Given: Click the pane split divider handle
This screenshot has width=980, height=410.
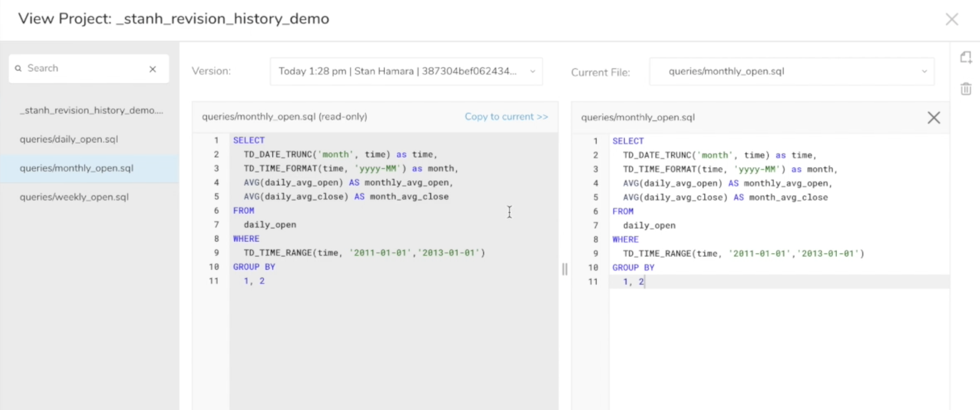Looking at the screenshot, I should [x=565, y=269].
